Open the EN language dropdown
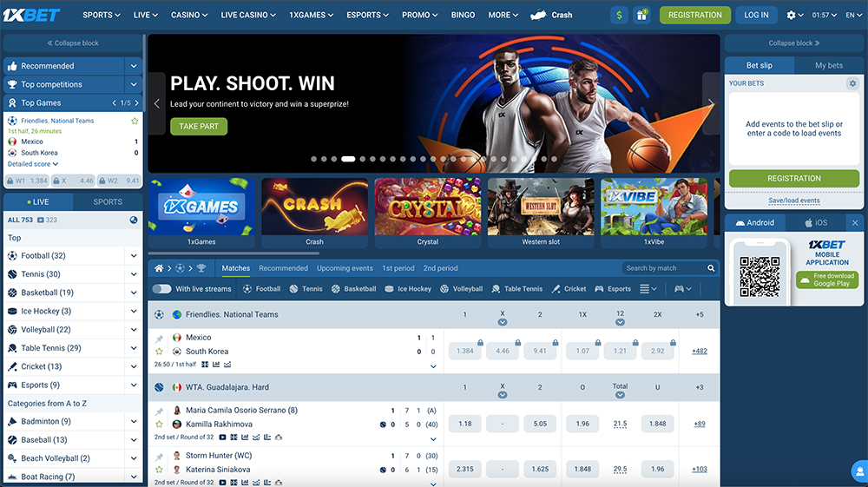 (x=853, y=15)
